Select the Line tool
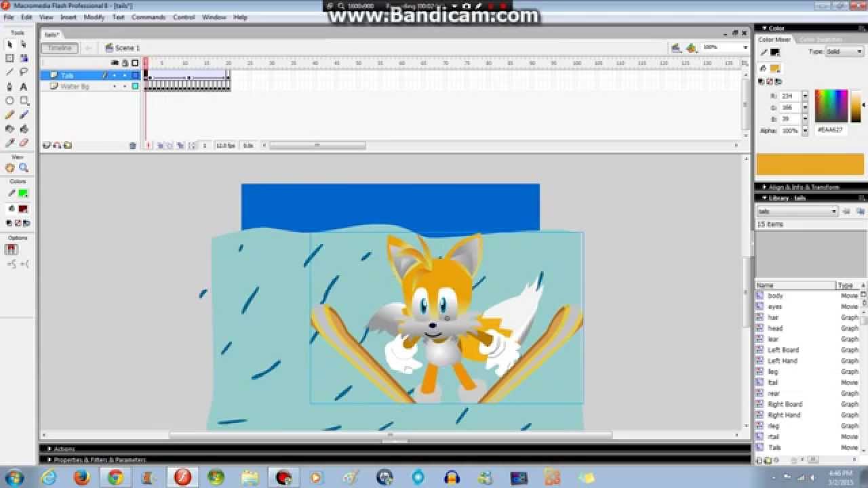Viewport: 868px width, 488px height. pyautogui.click(x=10, y=72)
